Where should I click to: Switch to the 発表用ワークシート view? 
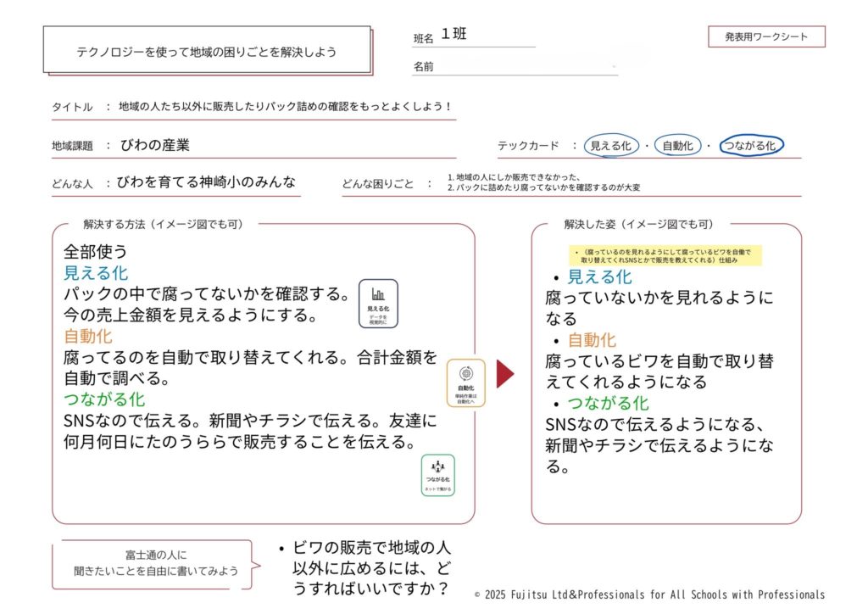(x=766, y=36)
